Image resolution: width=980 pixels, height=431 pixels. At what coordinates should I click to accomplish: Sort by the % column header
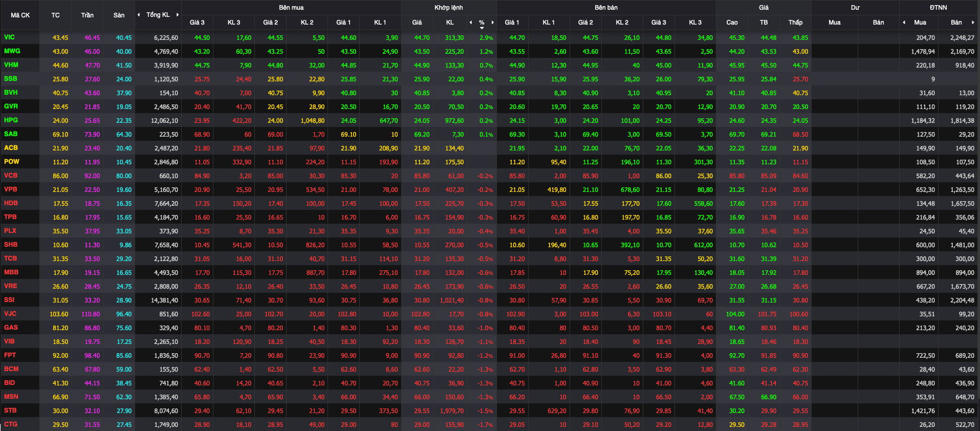pyautogui.click(x=482, y=23)
